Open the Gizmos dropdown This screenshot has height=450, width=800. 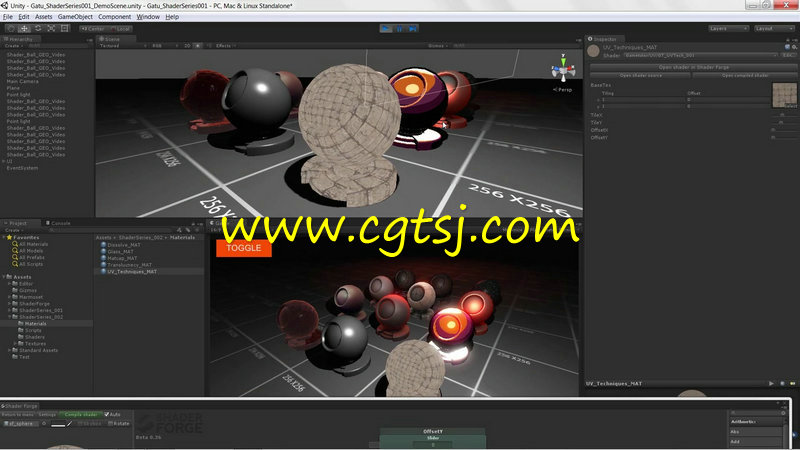pos(438,46)
